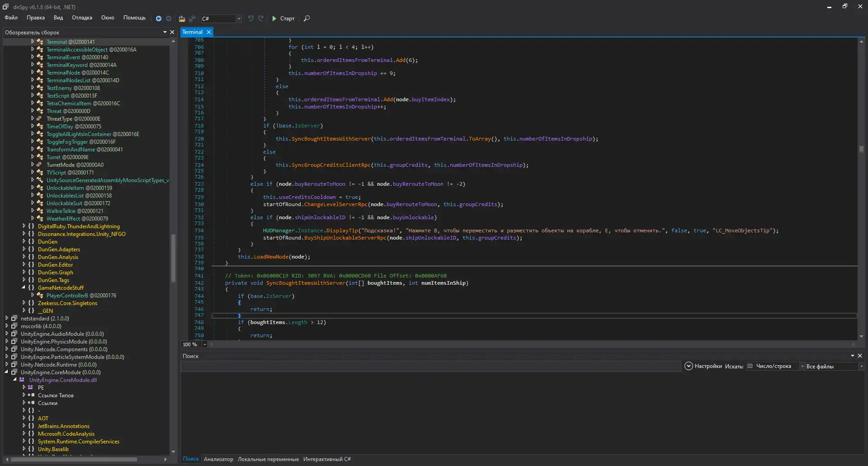The width and height of the screenshot is (868, 466).
Task: Click the circular chevron icon beside Настройки
Action: pyautogui.click(x=689, y=366)
